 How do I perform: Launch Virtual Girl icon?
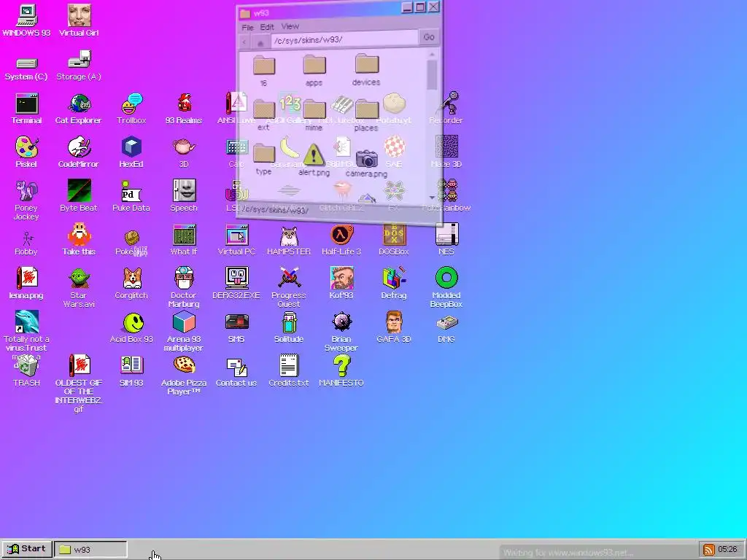(x=79, y=21)
